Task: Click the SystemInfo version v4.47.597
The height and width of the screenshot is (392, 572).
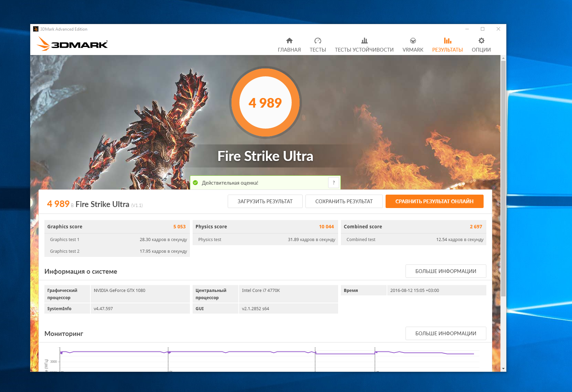Action: click(103, 309)
